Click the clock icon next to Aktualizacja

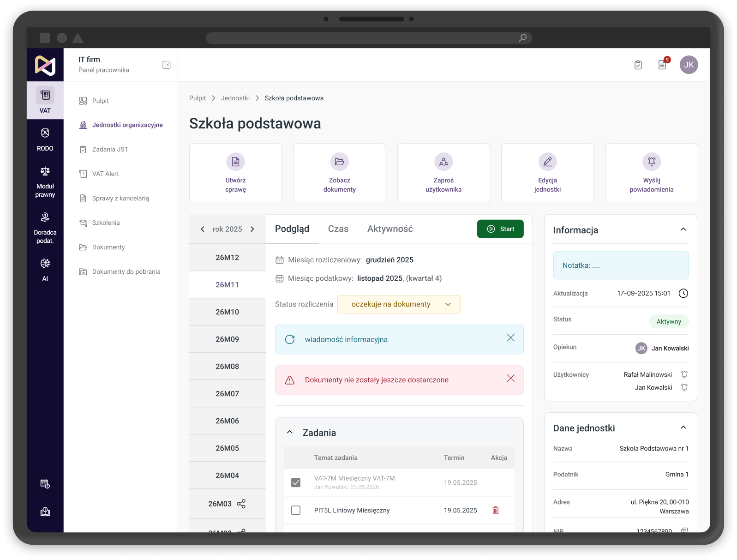[x=683, y=293]
